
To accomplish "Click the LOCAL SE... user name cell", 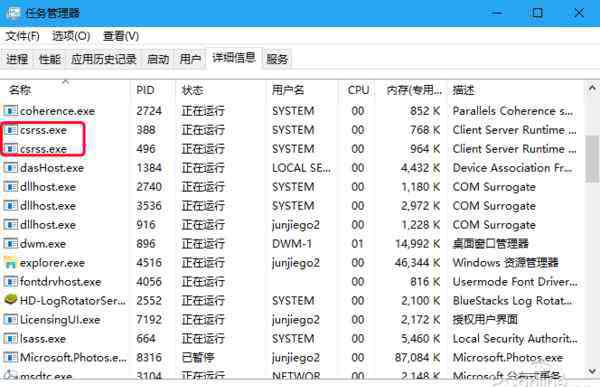I will click(x=302, y=168).
